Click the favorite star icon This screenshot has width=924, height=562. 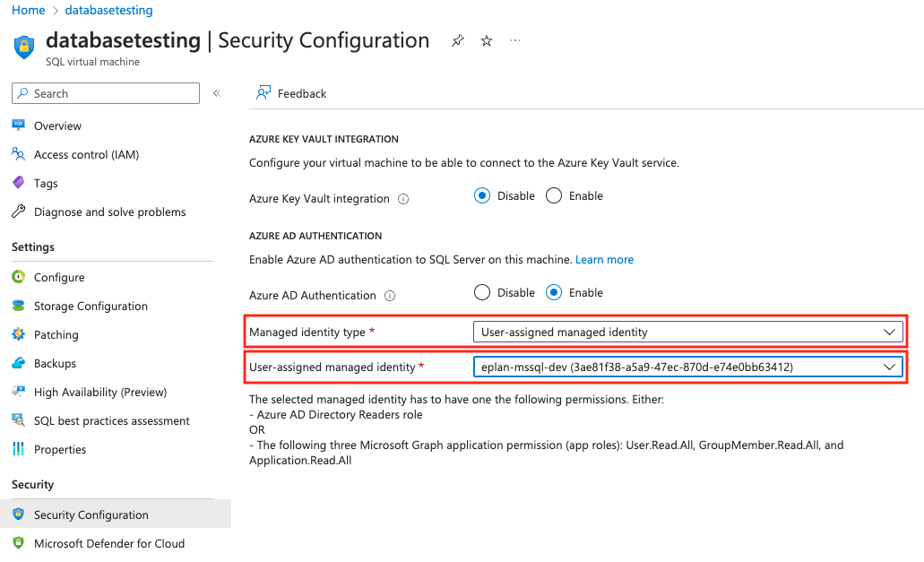487,41
